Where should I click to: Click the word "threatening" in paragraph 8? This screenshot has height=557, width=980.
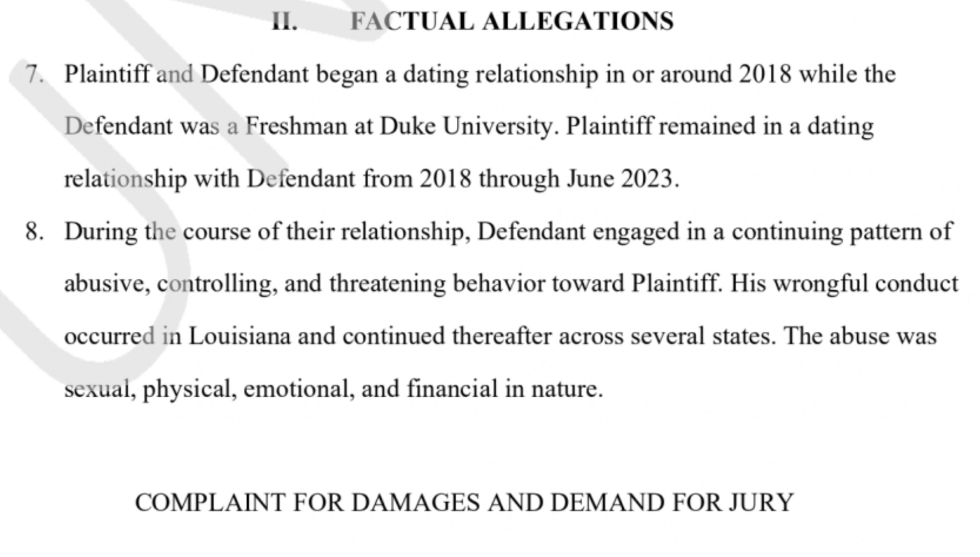(x=387, y=284)
